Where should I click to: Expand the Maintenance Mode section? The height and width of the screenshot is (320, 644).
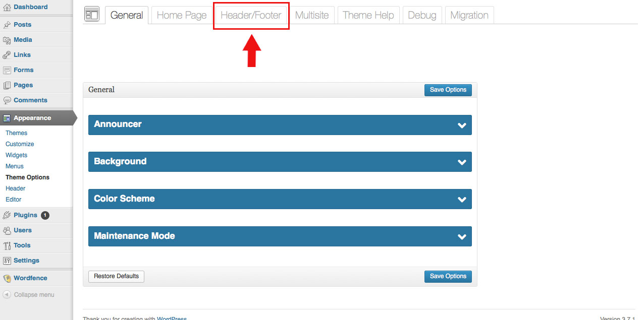pos(461,237)
